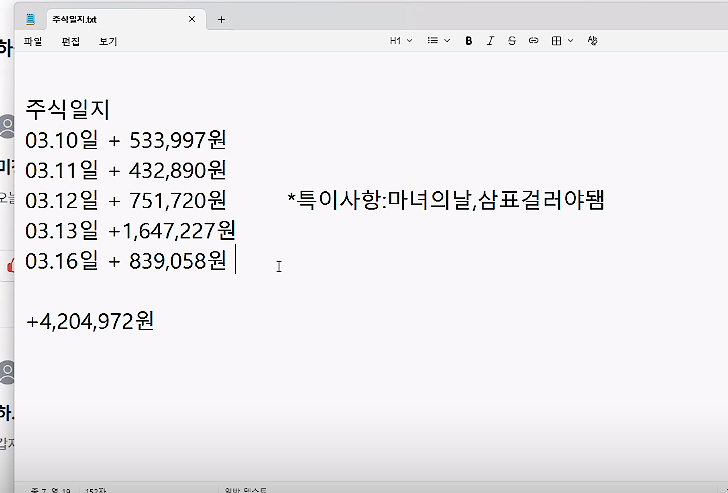Add a new tab with the plus button
The width and height of the screenshot is (728, 493).
coord(221,19)
